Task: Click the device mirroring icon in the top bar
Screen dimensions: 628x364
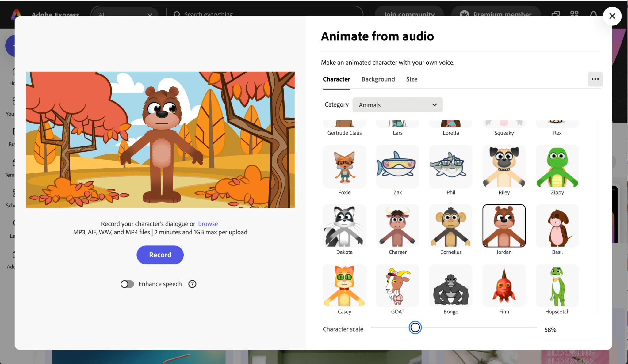Action: click(555, 14)
